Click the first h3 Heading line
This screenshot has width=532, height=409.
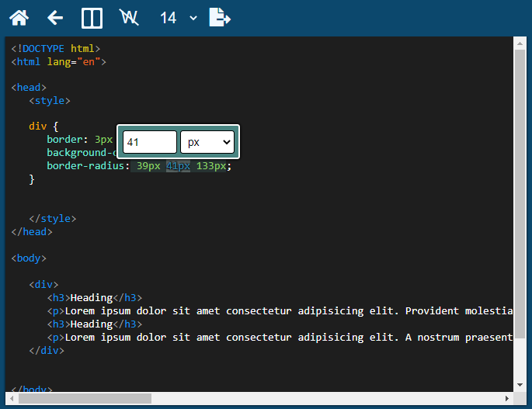click(95, 298)
